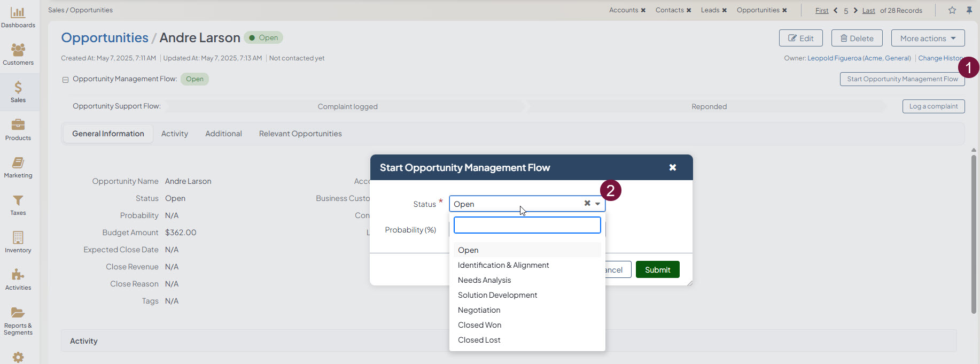The width and height of the screenshot is (980, 364).
Task: Click the status search input field
Action: pos(527,225)
